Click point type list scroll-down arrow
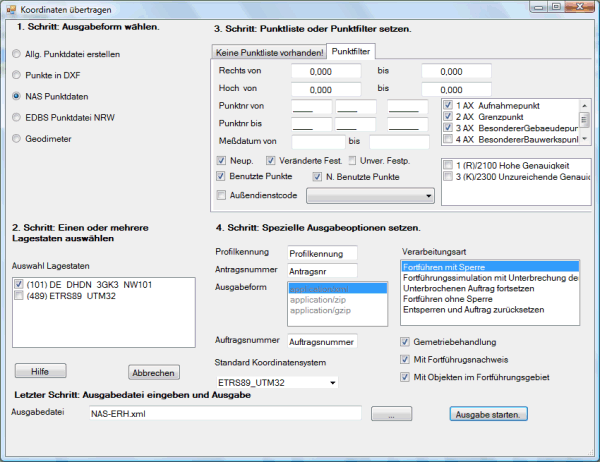The height and width of the screenshot is (462, 600). [584, 139]
